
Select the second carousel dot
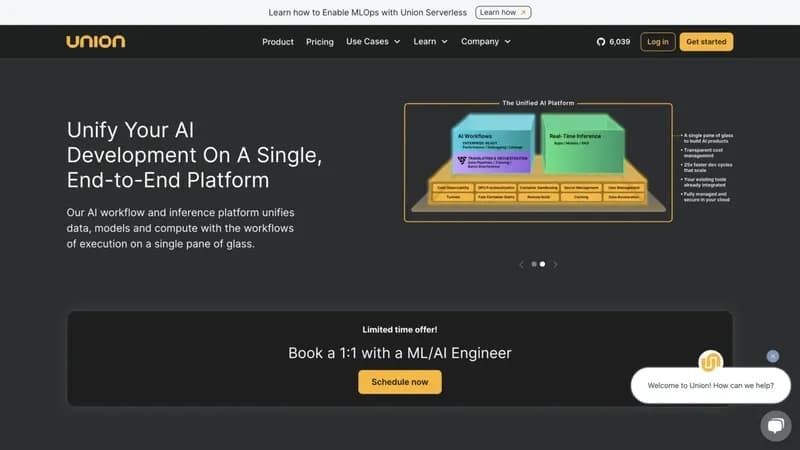542,264
